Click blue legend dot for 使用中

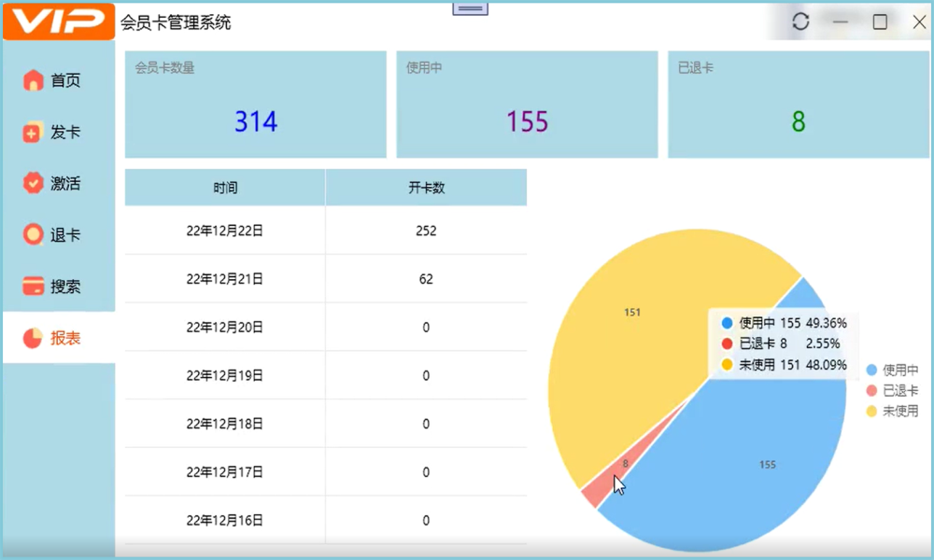[x=871, y=370]
